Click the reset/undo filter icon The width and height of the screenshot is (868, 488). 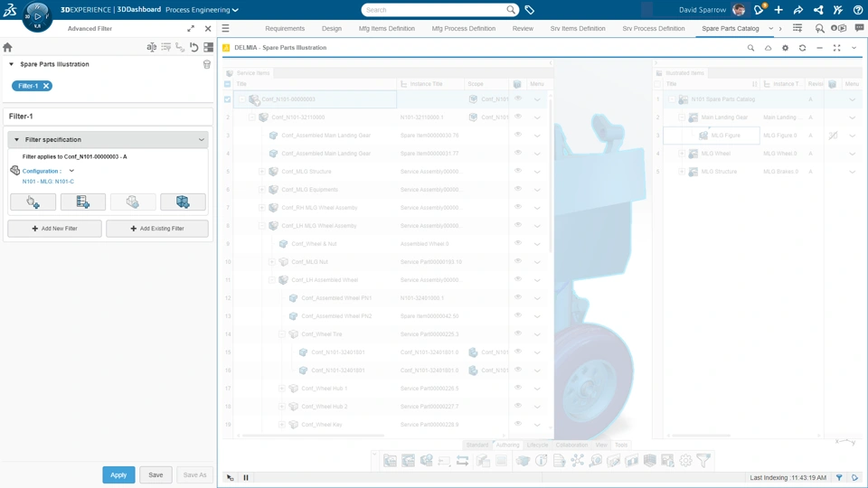pyautogui.click(x=193, y=48)
